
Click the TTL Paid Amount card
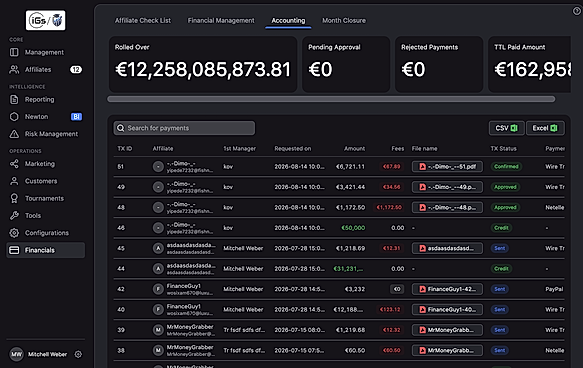click(x=529, y=64)
